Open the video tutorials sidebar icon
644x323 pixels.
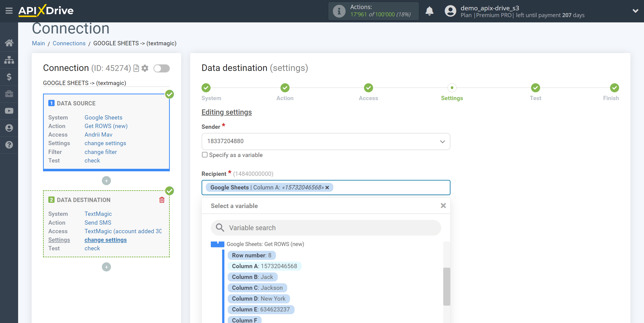click(x=9, y=111)
